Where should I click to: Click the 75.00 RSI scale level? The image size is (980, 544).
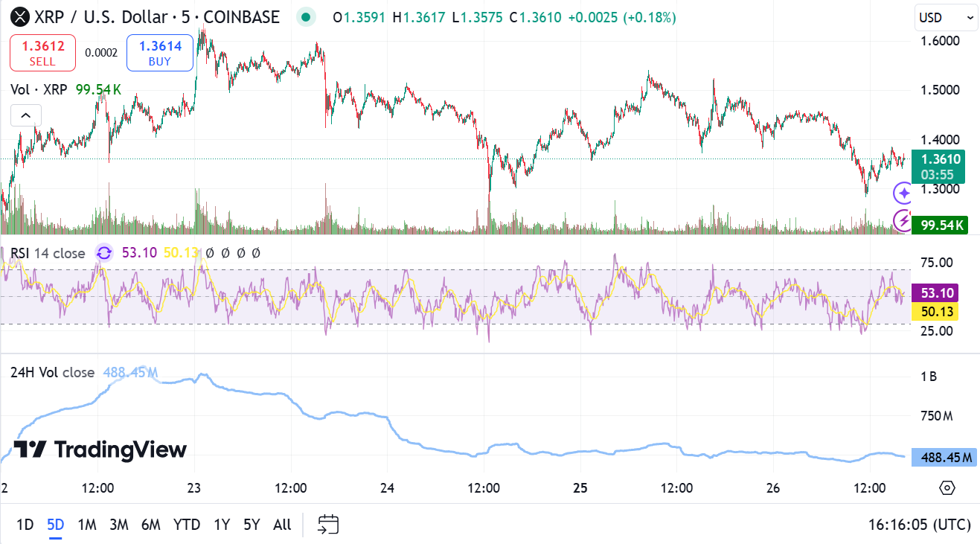937,262
